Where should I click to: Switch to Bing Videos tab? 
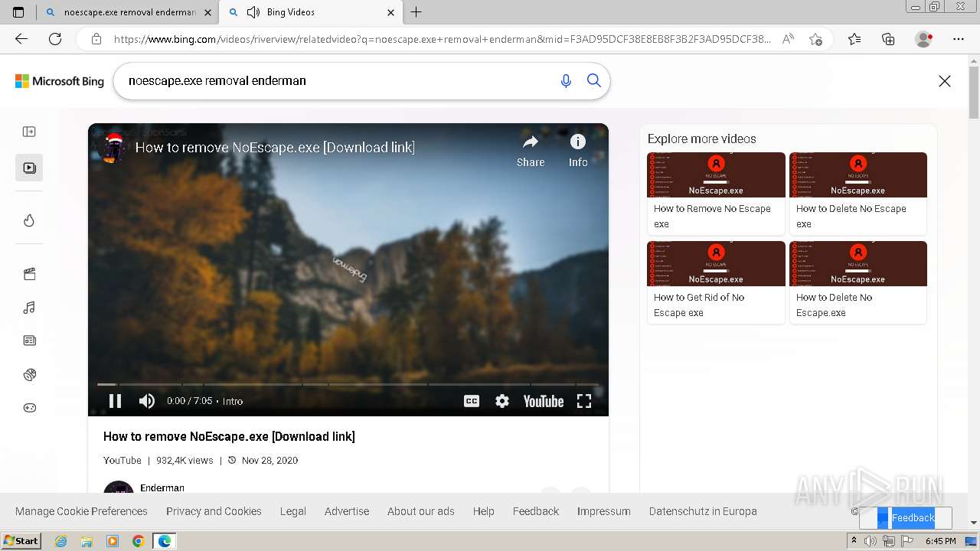point(309,12)
